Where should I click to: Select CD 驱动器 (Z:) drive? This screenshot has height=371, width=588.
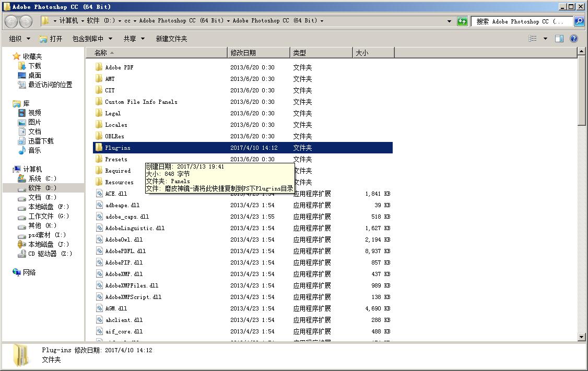(x=50, y=253)
